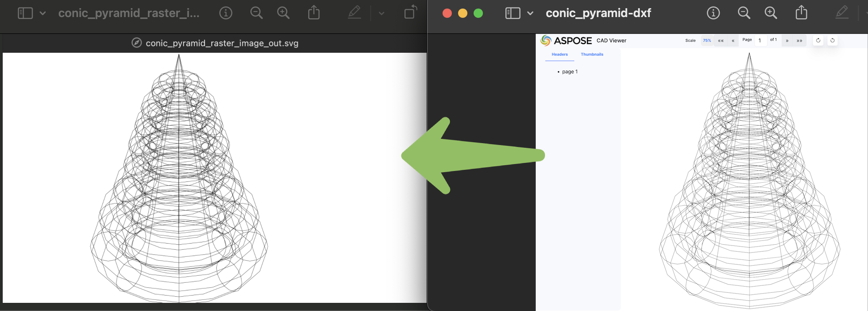This screenshot has width=868, height=311.
Task: Go to the last page with »» button
Action: pyautogui.click(x=799, y=40)
